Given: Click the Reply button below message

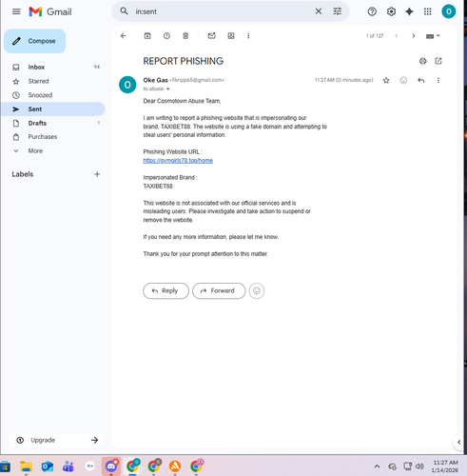Looking at the screenshot, I should (x=165, y=290).
